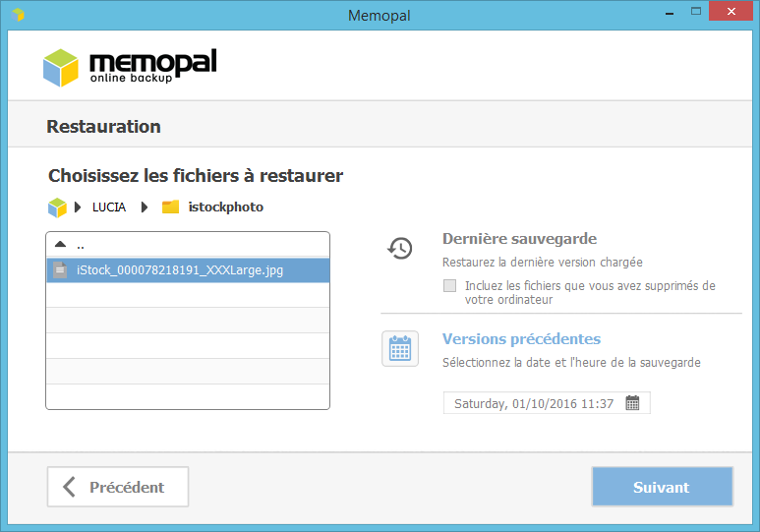Open the date picker calendar icon in date field

632,403
